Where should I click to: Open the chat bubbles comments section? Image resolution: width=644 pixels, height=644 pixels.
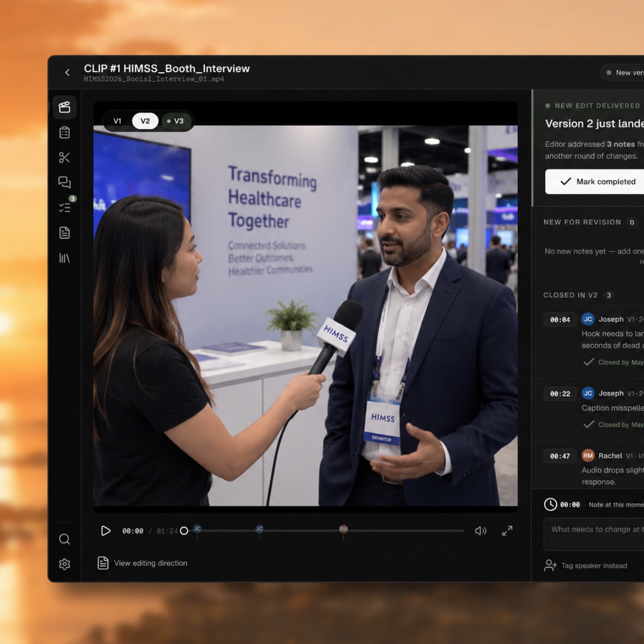click(x=64, y=182)
